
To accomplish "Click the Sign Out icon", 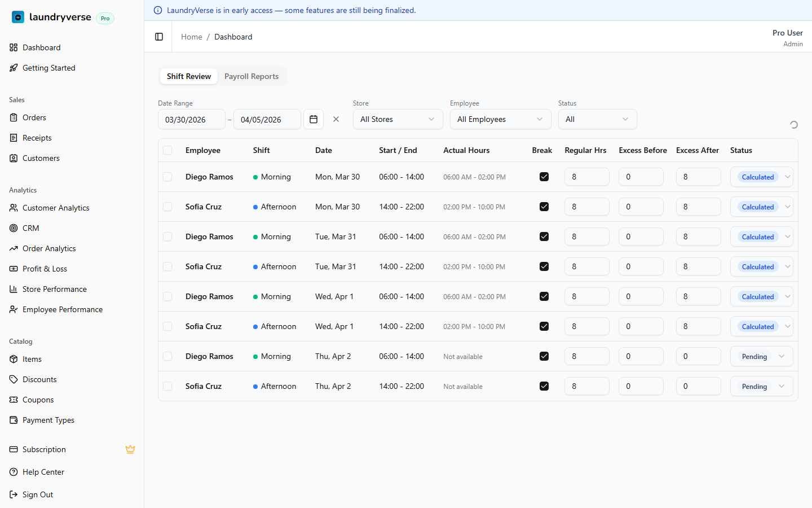I will coord(14,494).
